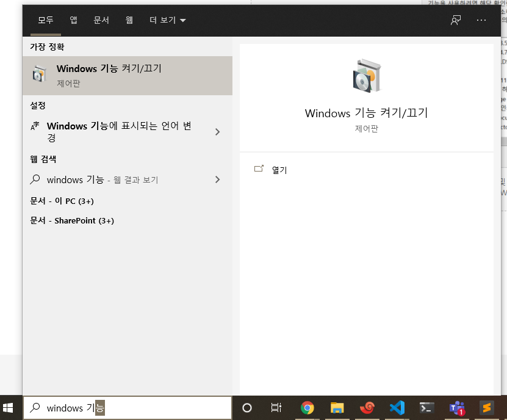Viewport: 507px width, 420px height.
Task: Click the search box magnifier icon
Action: pos(35,408)
